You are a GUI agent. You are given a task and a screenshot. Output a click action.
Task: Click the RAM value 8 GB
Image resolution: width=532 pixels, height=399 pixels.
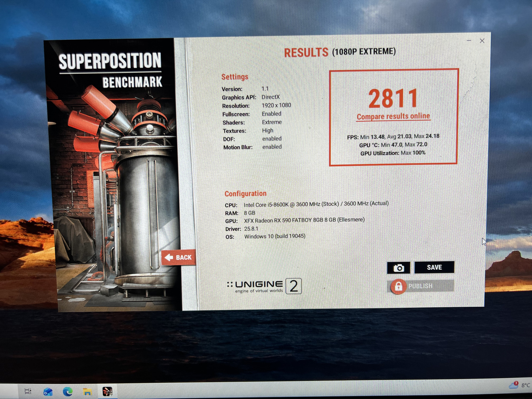click(250, 213)
